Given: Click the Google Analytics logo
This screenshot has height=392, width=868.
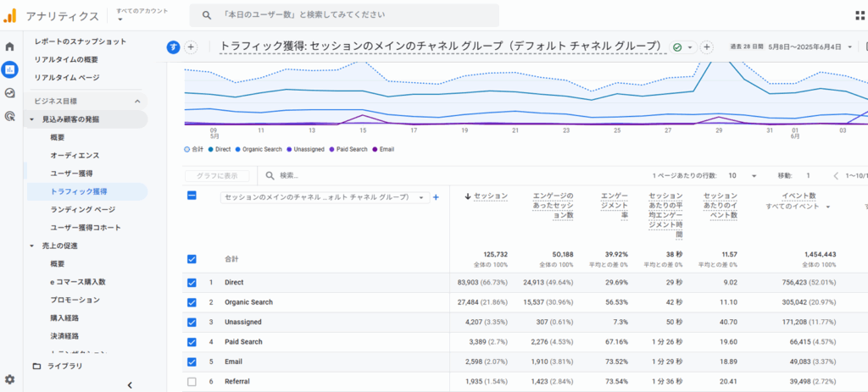Looking at the screenshot, I should 10,15.
